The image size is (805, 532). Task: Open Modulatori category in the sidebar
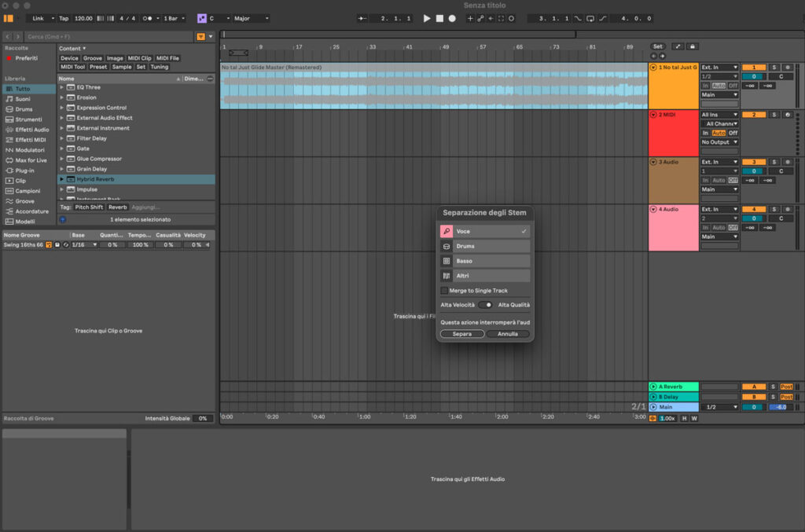coord(30,150)
